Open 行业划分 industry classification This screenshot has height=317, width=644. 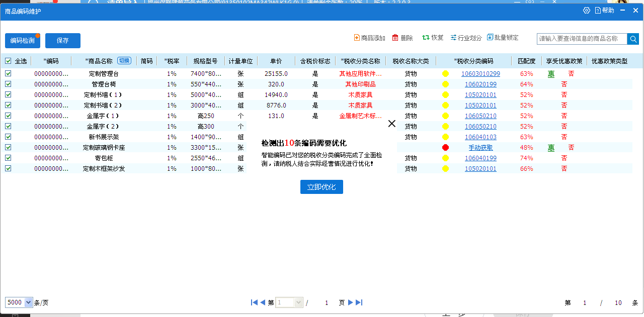point(466,38)
